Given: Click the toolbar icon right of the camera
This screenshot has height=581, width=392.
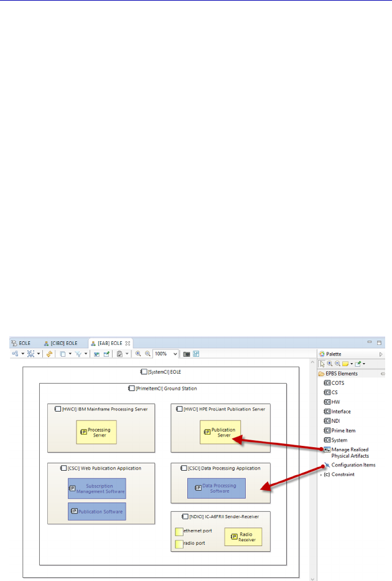Looking at the screenshot, I should 196,354.
